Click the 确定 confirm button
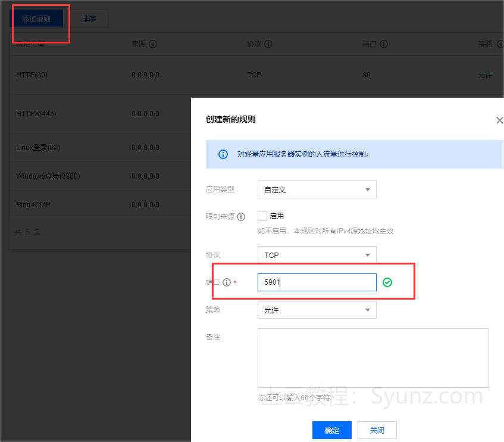 click(332, 430)
